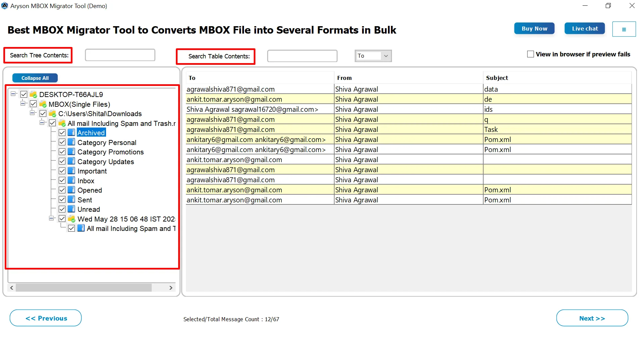Viewport: 644px width, 339px height.
Task: Collapse the DESKTOP-T66AJL9 tree node
Action: pyautogui.click(x=13, y=94)
